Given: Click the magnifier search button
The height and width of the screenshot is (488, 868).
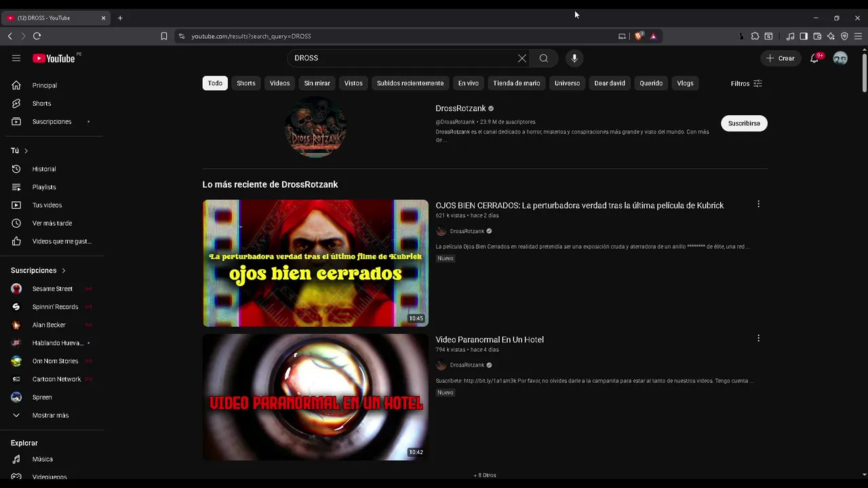Looking at the screenshot, I should pos(544,58).
